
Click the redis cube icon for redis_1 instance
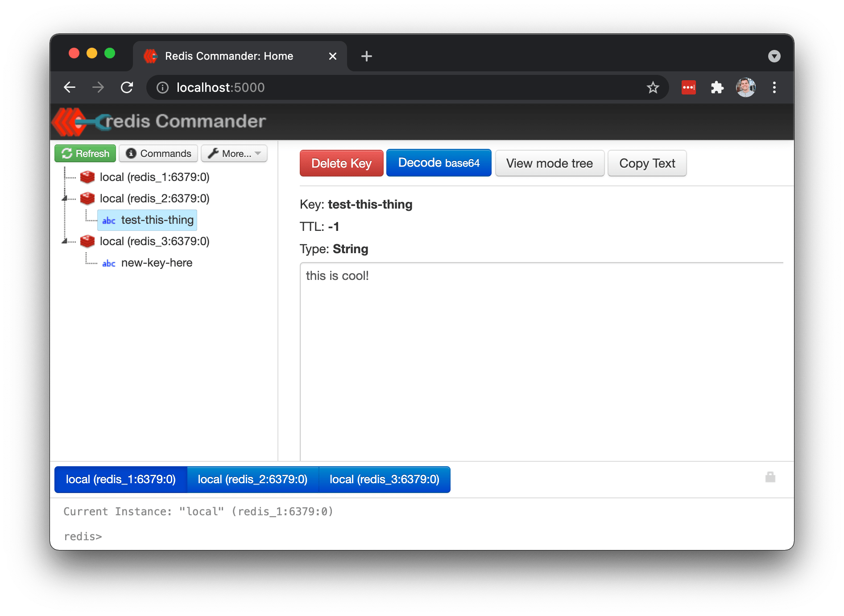[x=87, y=177]
